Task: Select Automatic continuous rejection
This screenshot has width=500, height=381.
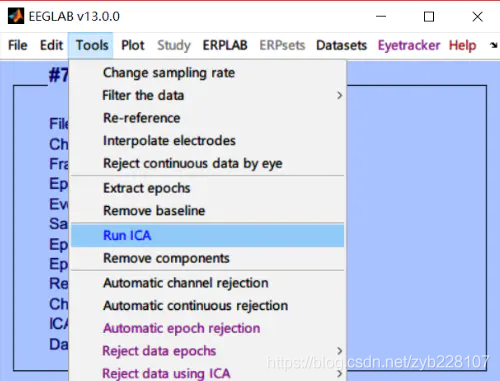Action: [207, 306]
